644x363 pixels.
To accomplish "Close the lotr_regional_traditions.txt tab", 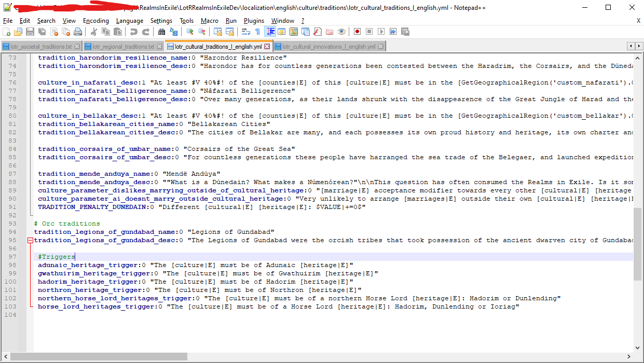I will (x=159, y=47).
